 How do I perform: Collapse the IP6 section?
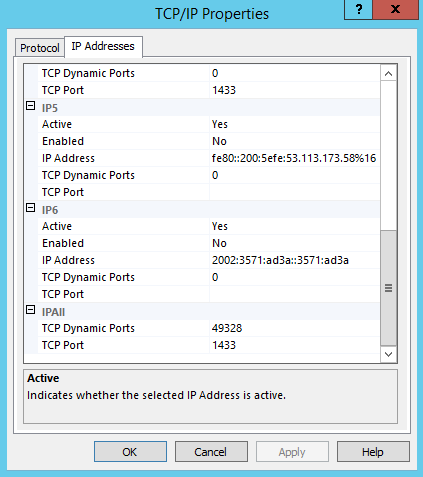click(x=30, y=208)
